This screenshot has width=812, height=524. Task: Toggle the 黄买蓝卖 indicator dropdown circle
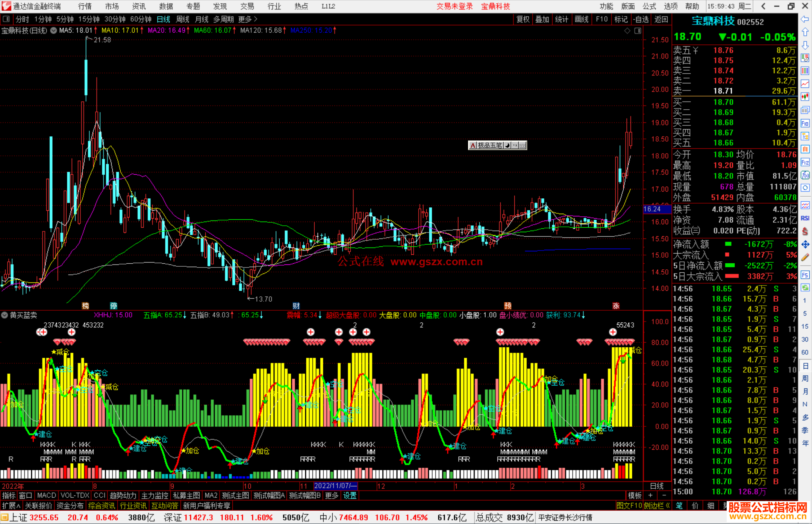pyautogui.click(x=5, y=315)
